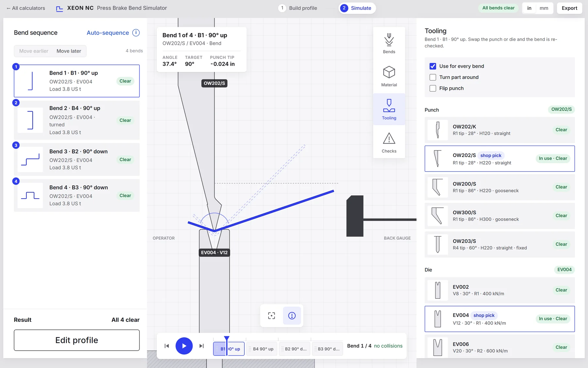Screen dimensions: 588x368
Task: Click the Edit profile button
Action: click(77, 340)
